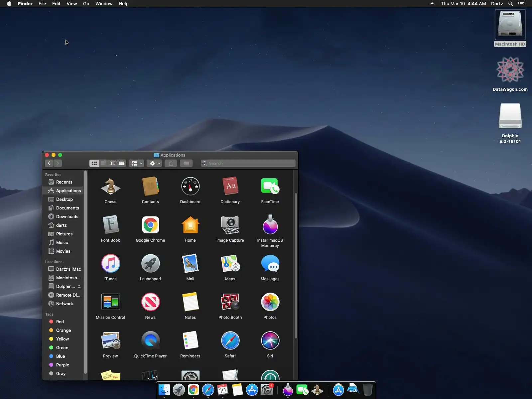532x399 pixels.
Task: Select the Mail app icon
Action: pyautogui.click(x=190, y=264)
